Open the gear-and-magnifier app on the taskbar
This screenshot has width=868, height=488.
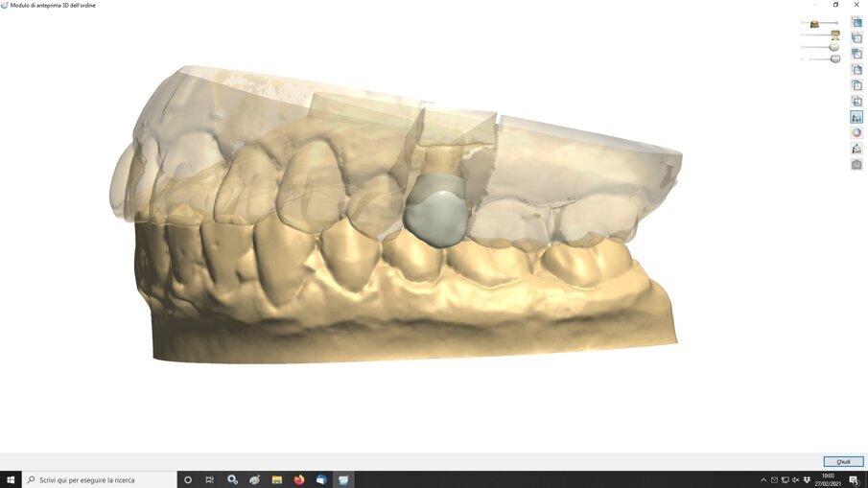point(232,479)
